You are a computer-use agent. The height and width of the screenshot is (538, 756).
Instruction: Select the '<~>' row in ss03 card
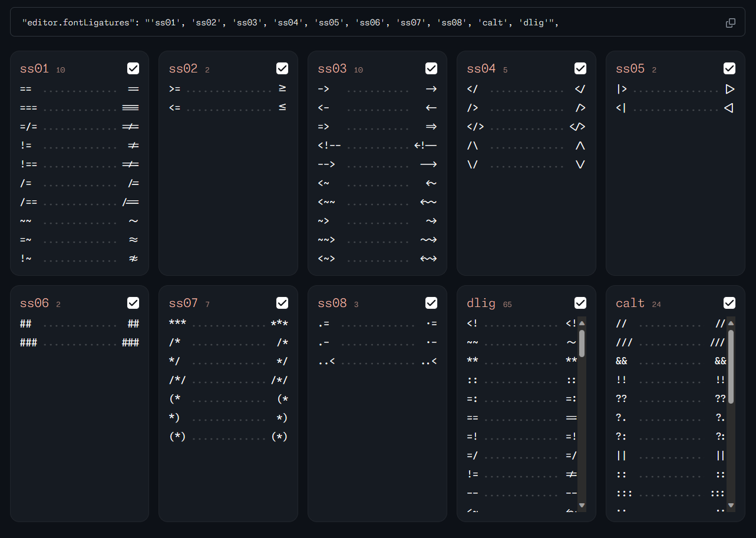click(x=378, y=259)
